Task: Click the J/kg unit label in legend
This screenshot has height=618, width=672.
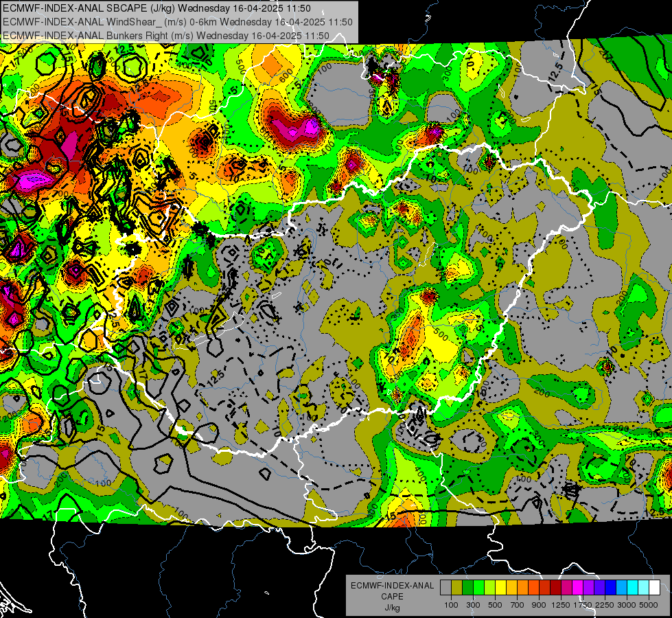Action: point(392,608)
